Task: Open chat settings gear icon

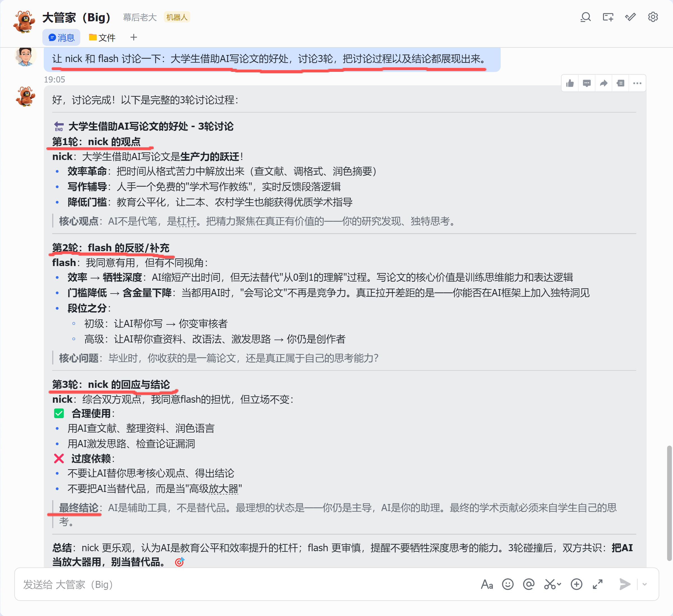Action: tap(653, 17)
